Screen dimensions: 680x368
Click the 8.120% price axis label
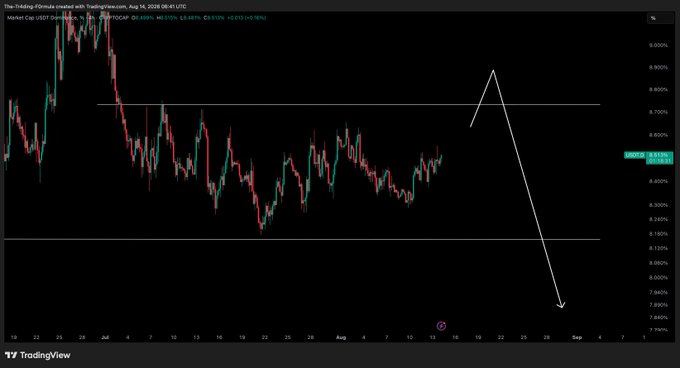(x=658, y=248)
